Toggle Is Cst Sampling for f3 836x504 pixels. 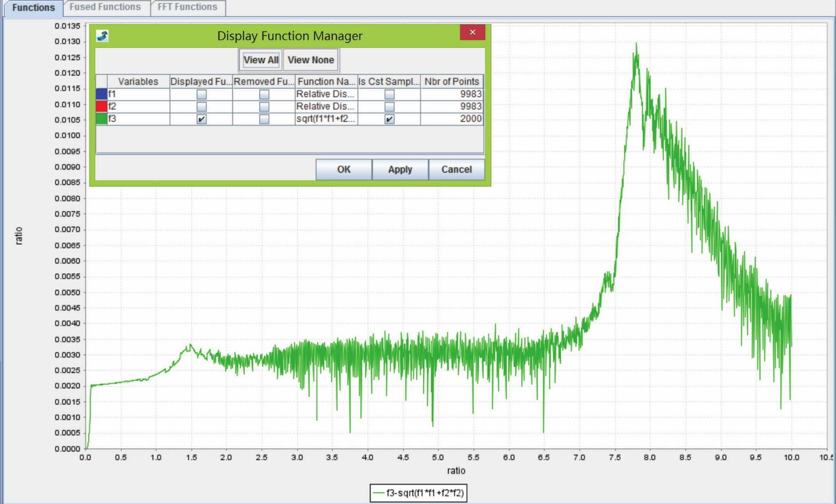tap(389, 119)
